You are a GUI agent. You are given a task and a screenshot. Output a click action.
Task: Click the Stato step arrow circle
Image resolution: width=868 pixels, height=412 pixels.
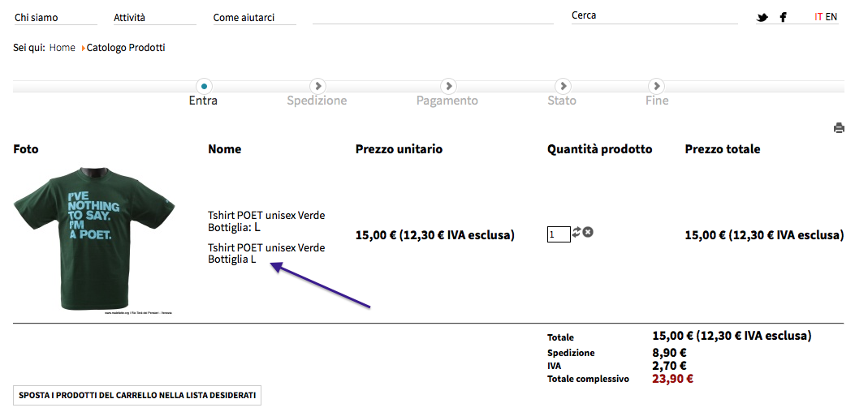click(562, 85)
